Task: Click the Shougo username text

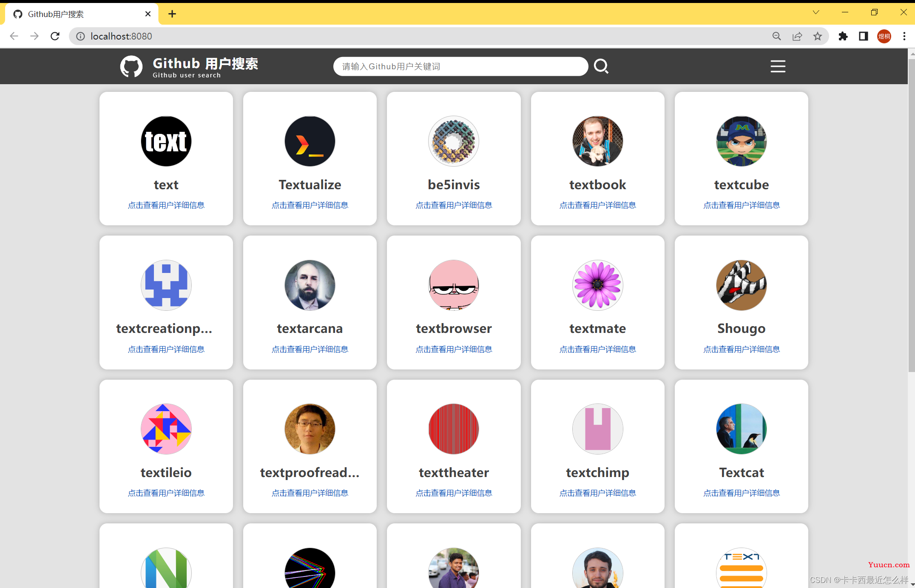Action: point(741,329)
